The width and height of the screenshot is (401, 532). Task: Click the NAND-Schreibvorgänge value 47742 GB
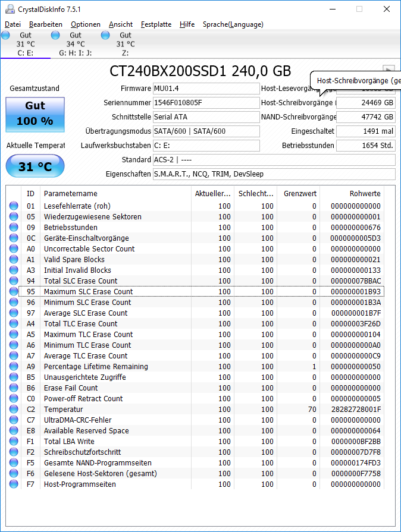coord(366,117)
